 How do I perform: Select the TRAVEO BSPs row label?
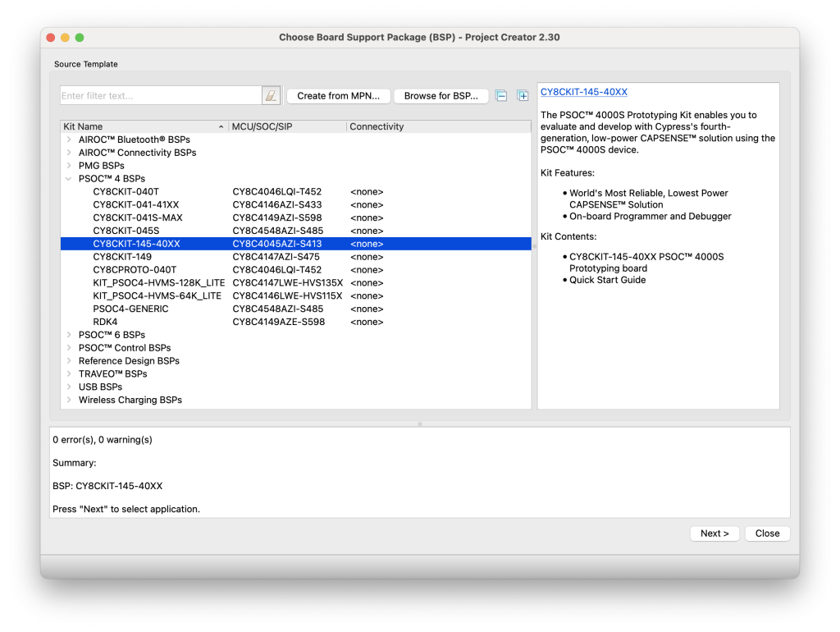pos(113,373)
